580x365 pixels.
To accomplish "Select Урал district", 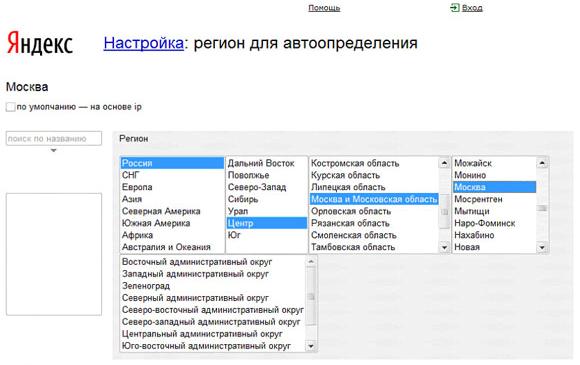I will [x=266, y=211].
